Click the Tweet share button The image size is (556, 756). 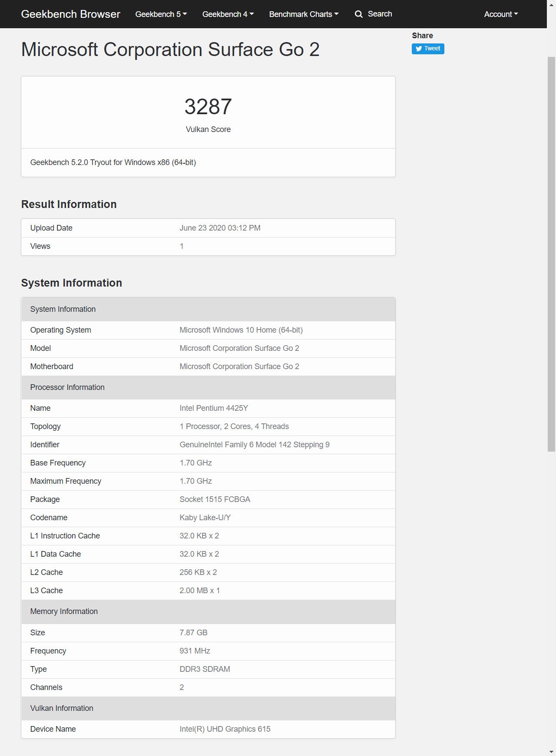[x=428, y=49]
